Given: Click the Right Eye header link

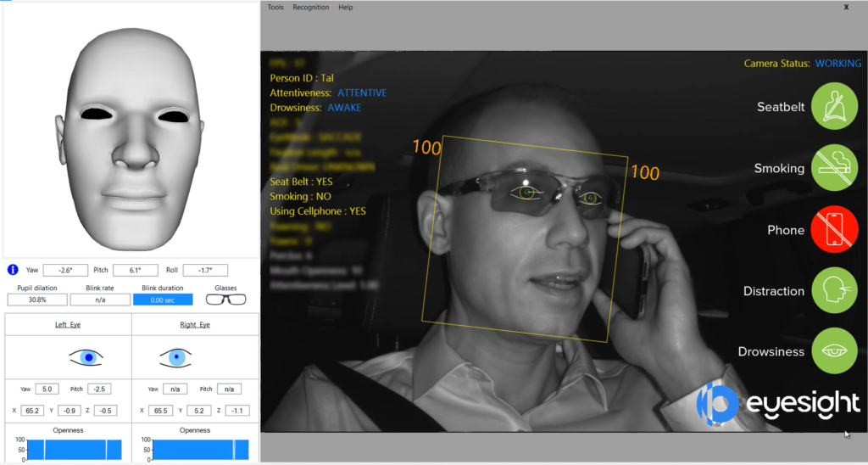Looking at the screenshot, I should 195,324.
